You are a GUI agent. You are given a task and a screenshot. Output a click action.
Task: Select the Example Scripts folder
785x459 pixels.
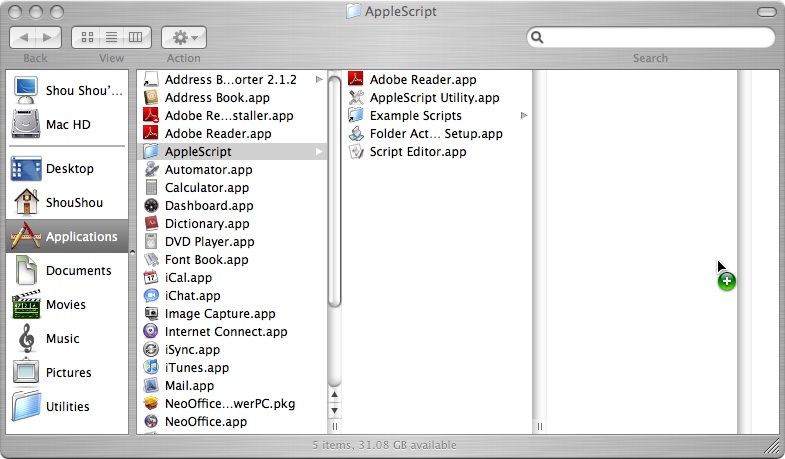point(437,116)
